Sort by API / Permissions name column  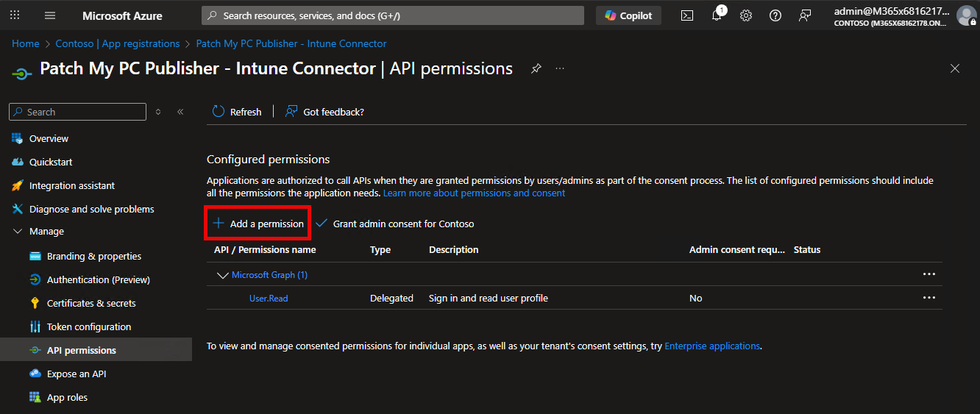coord(265,249)
